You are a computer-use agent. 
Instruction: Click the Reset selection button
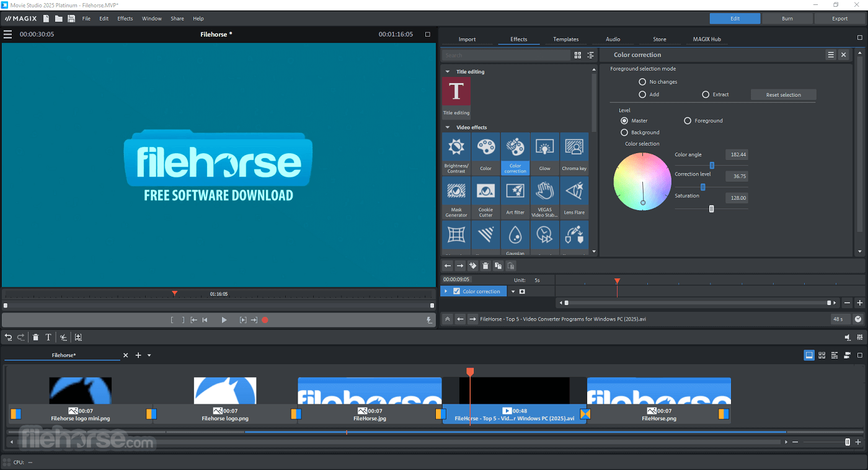coord(784,95)
